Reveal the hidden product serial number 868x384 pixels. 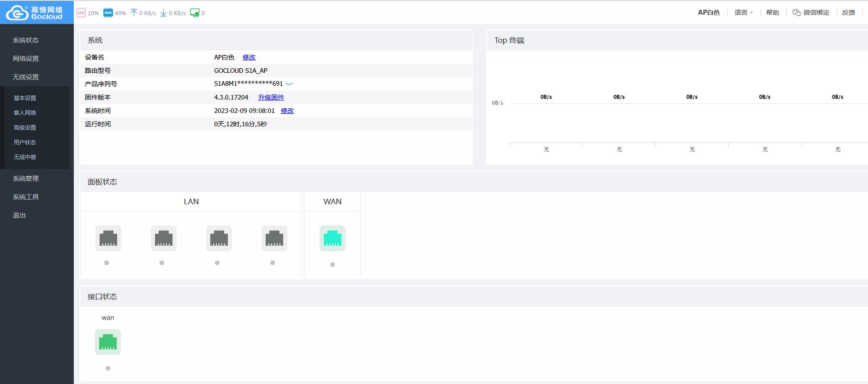(x=289, y=84)
